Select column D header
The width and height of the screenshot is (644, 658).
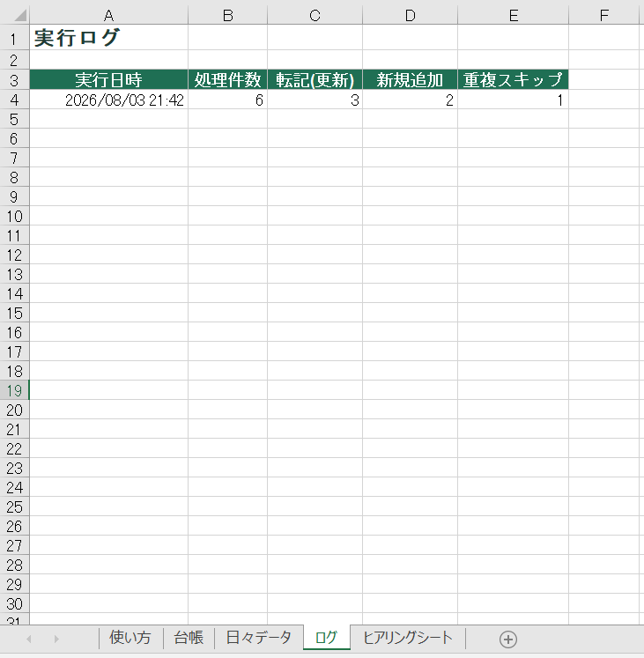coord(411,16)
